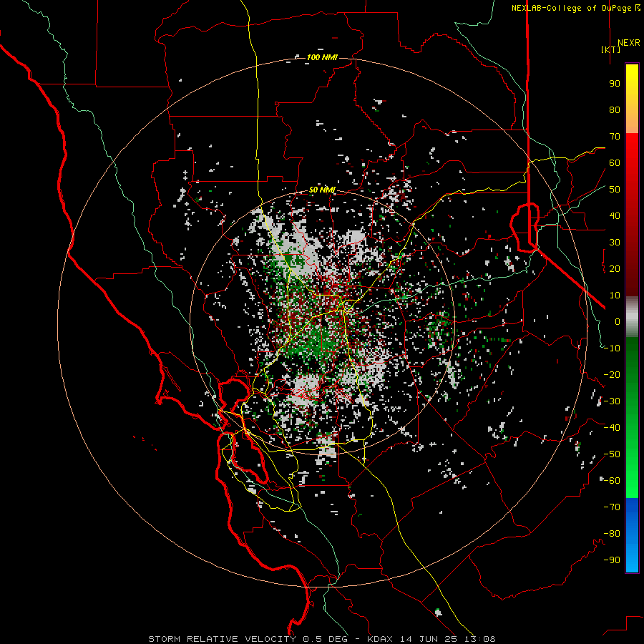
Task: Click the positive 50 scale label
Action: (x=615, y=190)
